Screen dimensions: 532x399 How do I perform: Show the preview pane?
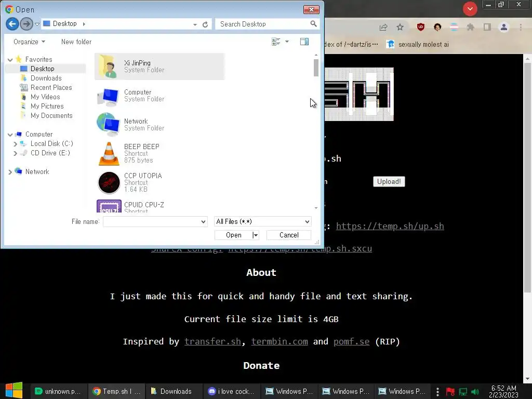304,42
